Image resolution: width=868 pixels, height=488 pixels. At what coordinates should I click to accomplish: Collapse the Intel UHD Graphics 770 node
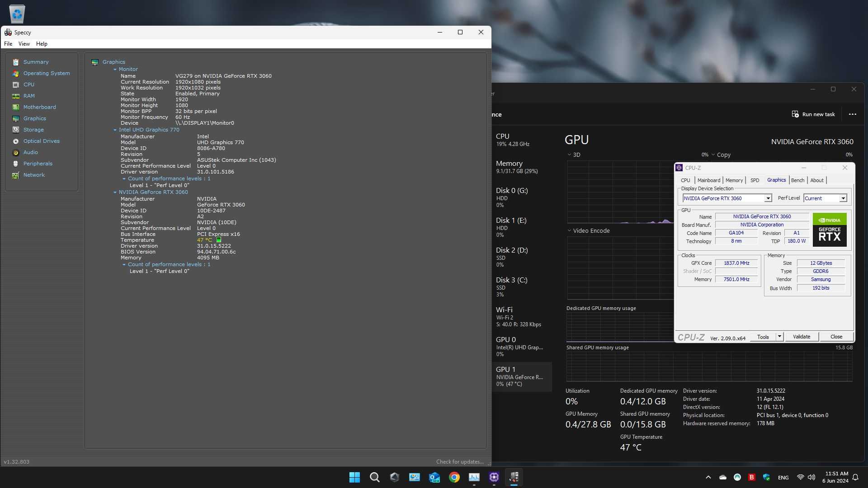115,130
